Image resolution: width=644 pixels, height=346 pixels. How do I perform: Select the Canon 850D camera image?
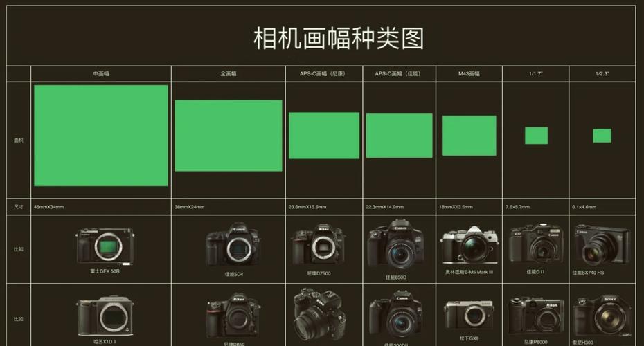pyautogui.click(x=395, y=246)
